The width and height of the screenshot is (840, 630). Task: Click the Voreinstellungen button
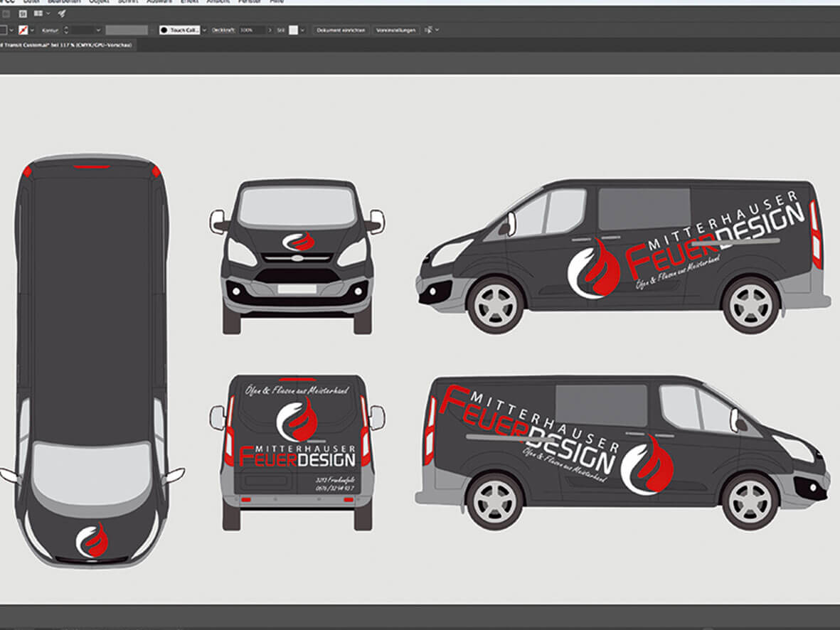396,31
